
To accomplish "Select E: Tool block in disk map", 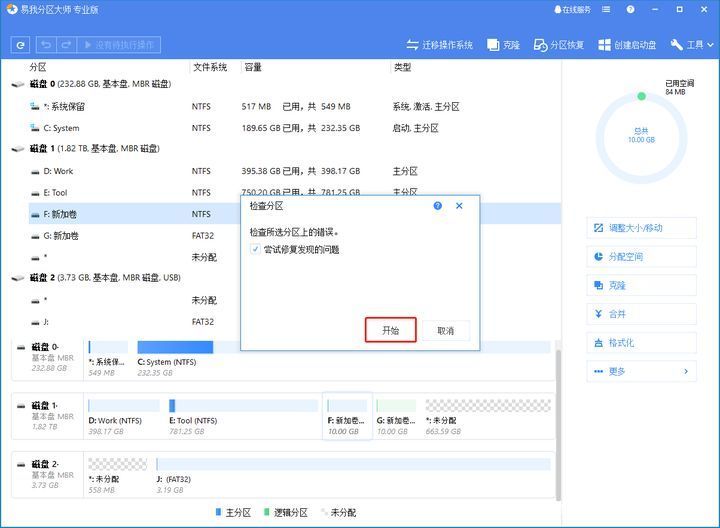I will click(x=243, y=418).
